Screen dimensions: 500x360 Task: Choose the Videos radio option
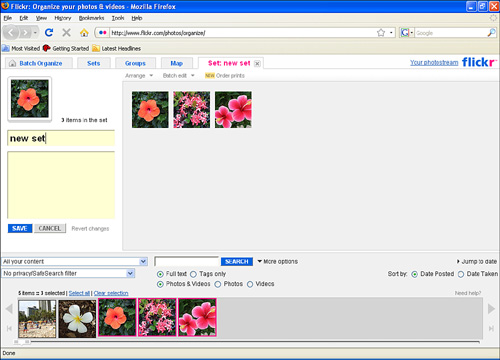pos(250,284)
